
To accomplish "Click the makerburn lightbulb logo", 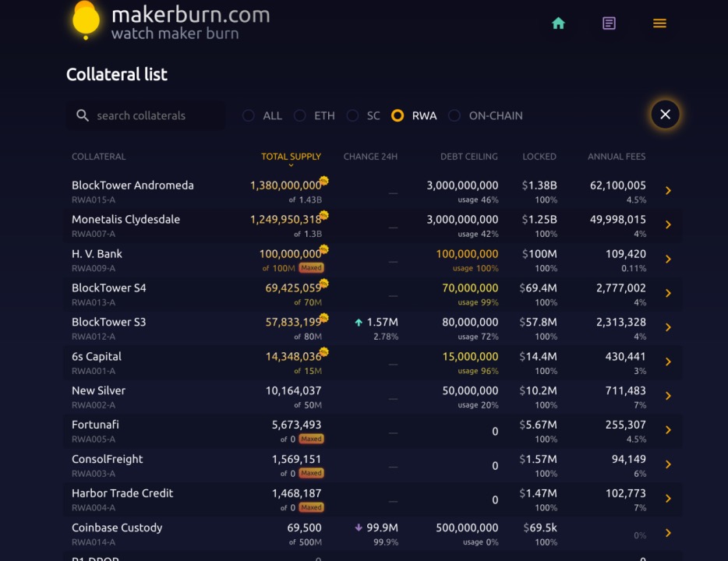I will 85,20.
